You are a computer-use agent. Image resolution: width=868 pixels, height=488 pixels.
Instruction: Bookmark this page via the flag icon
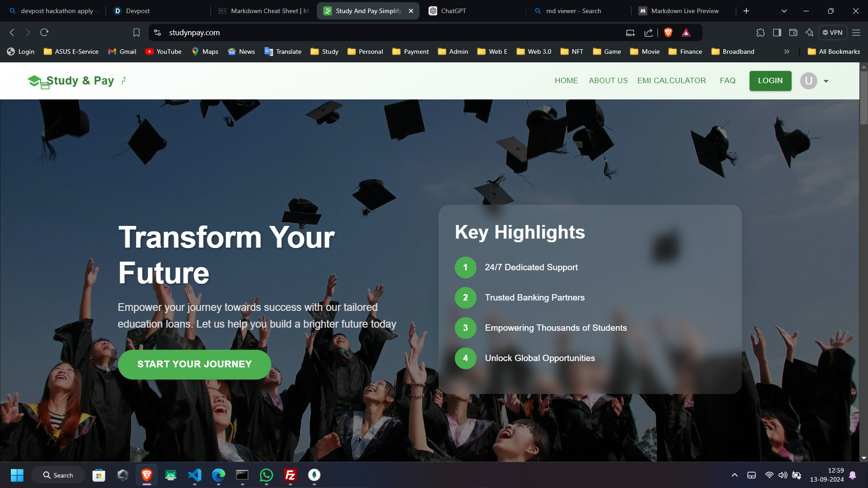pos(136,33)
